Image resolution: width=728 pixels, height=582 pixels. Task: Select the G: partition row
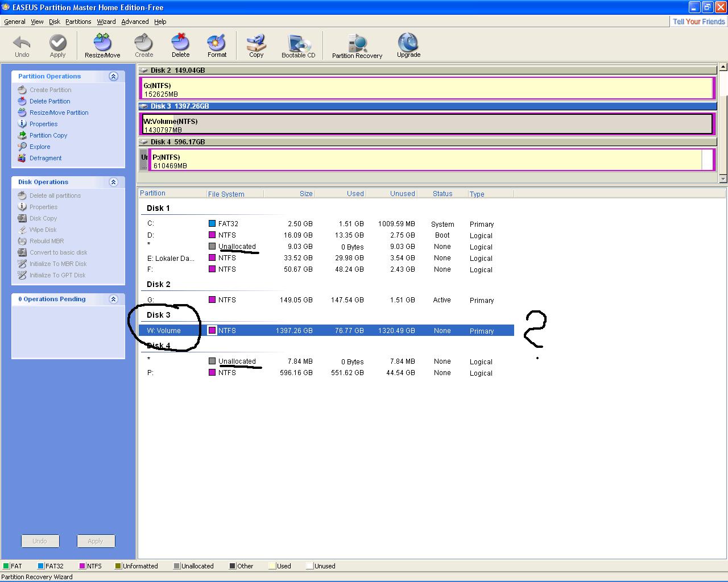pos(326,300)
